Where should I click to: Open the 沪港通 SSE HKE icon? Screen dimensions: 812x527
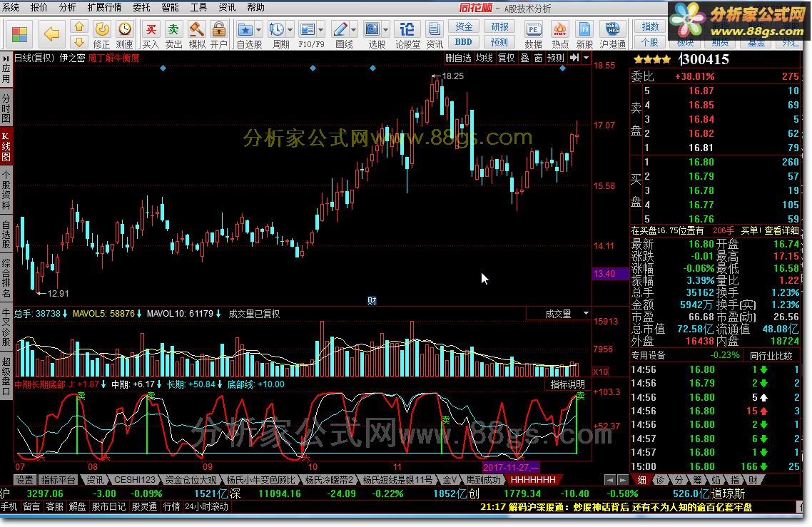coord(613,29)
